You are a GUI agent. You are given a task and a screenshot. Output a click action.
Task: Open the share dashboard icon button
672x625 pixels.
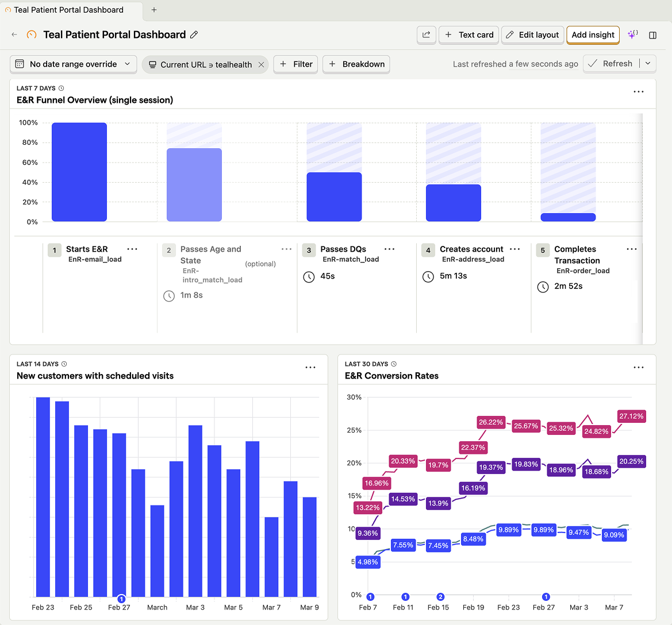(x=427, y=34)
